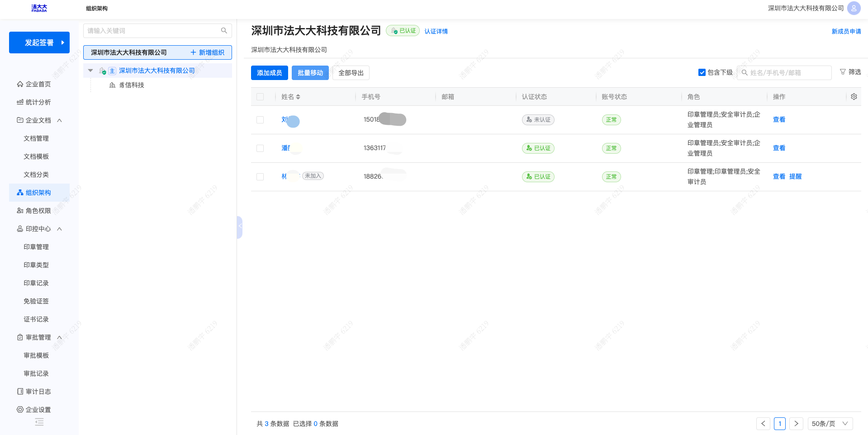Open 文档分类 menu item
The width and height of the screenshot is (868, 435).
pyautogui.click(x=36, y=175)
